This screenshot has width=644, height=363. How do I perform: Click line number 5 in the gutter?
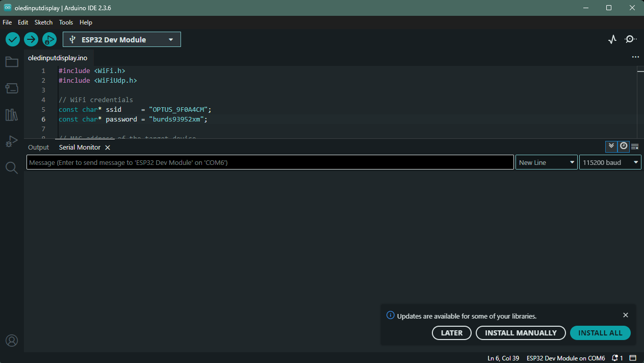pos(43,110)
